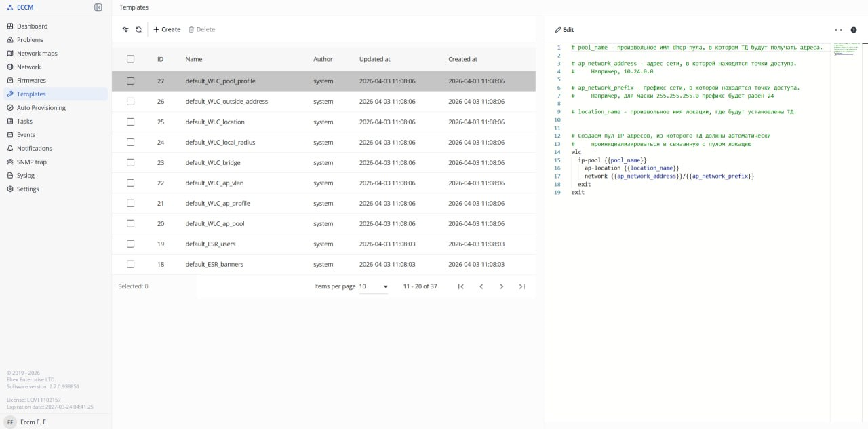868x429 pixels.
Task: Toggle the code view brackets icon
Action: [838, 30]
